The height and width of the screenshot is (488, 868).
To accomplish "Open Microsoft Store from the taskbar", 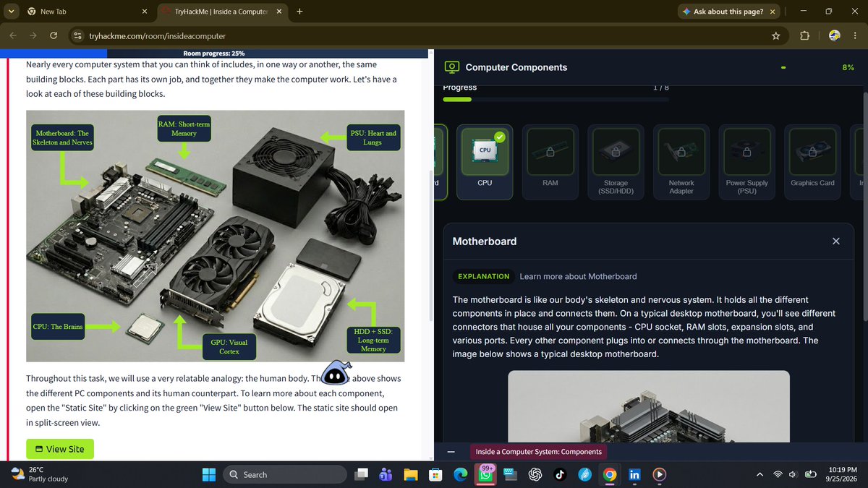I will click(435, 474).
